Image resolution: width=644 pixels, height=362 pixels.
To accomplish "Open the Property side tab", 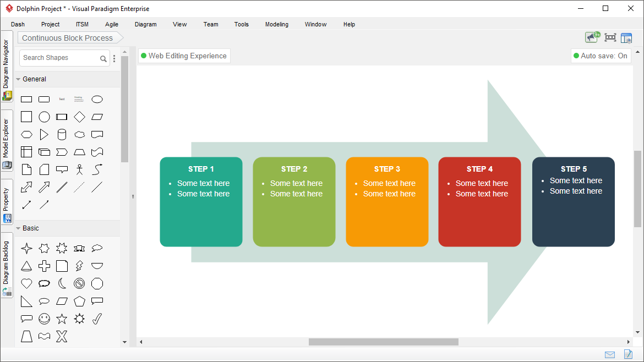I will (7, 202).
